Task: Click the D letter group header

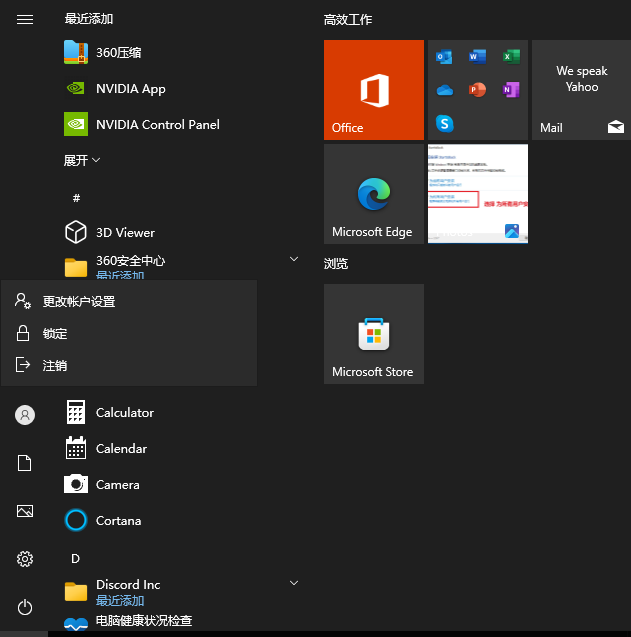Action: click(75, 559)
